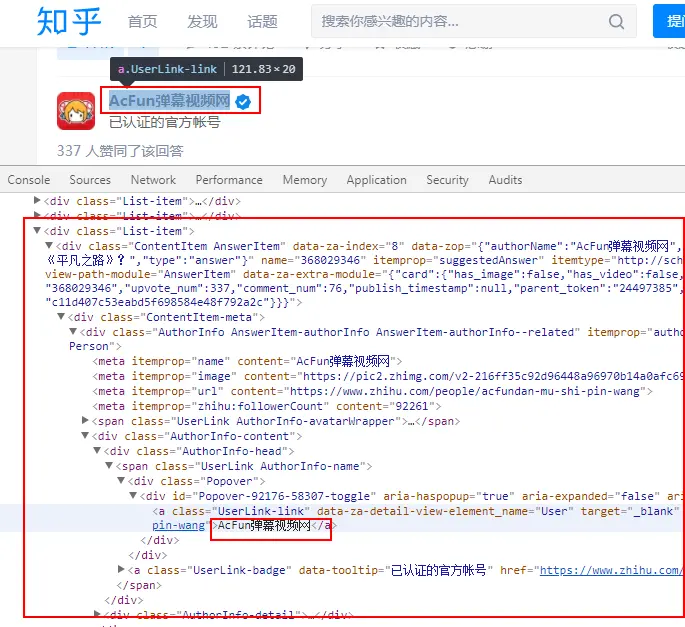Click the 337 人赞同了该回答 text
The image size is (685, 627).
pyautogui.click(x=120, y=151)
